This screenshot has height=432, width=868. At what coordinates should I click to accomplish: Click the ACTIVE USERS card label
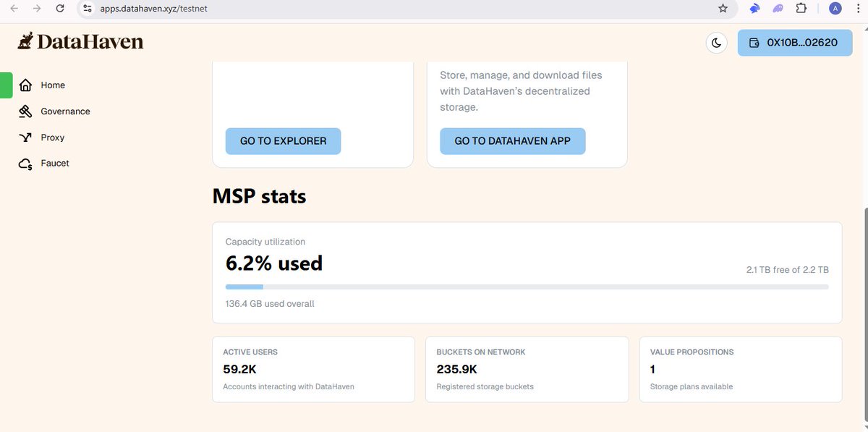(x=250, y=352)
